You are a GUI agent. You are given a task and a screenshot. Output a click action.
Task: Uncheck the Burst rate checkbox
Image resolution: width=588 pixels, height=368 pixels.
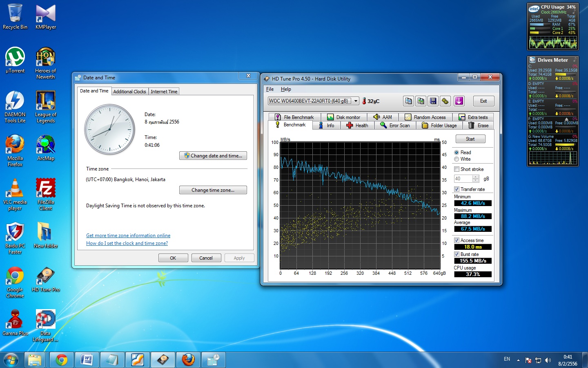point(457,254)
